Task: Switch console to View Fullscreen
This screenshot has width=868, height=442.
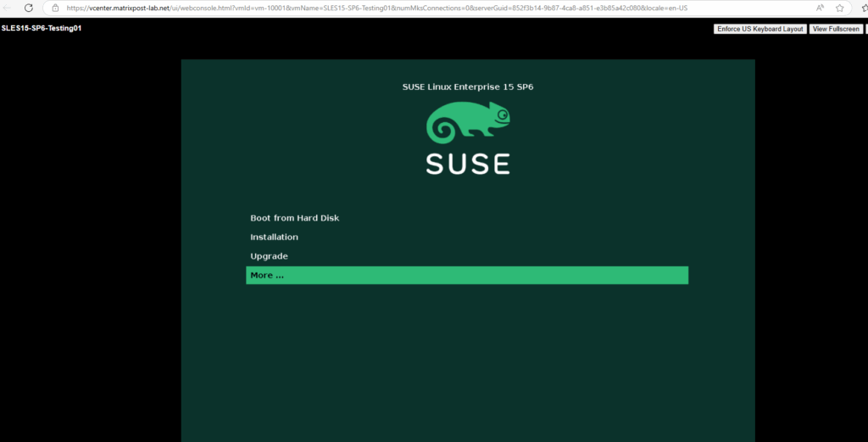Action: [836, 29]
